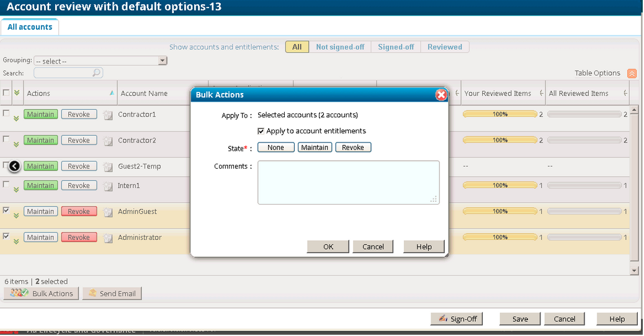Click the search magnifier icon
Screen dimensions: 644x336
(97, 73)
